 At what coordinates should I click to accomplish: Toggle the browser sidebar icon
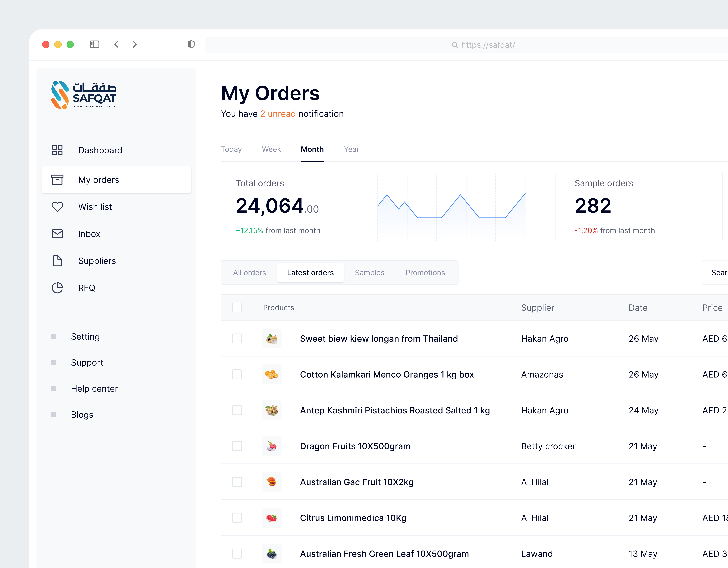pyautogui.click(x=94, y=44)
